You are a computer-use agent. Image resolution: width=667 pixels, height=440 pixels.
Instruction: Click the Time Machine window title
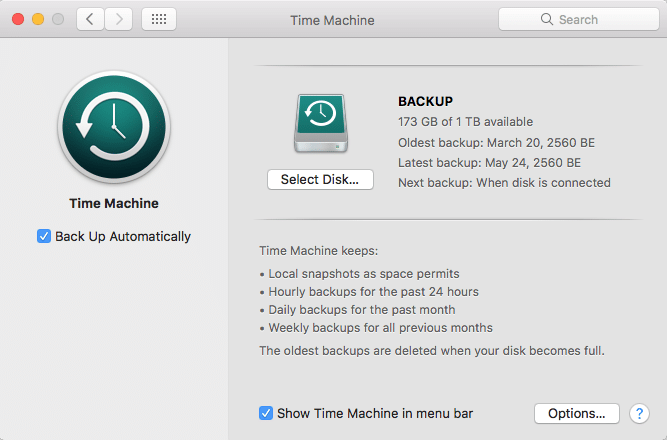332,20
